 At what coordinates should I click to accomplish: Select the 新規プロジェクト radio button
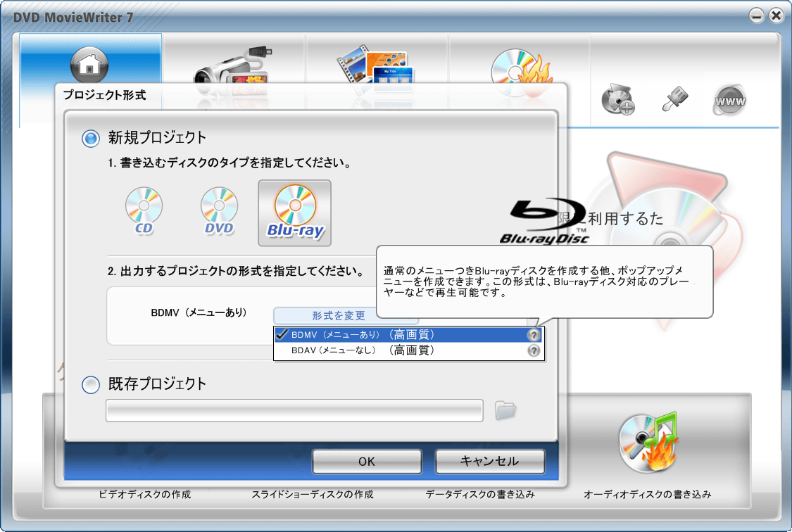(x=91, y=139)
